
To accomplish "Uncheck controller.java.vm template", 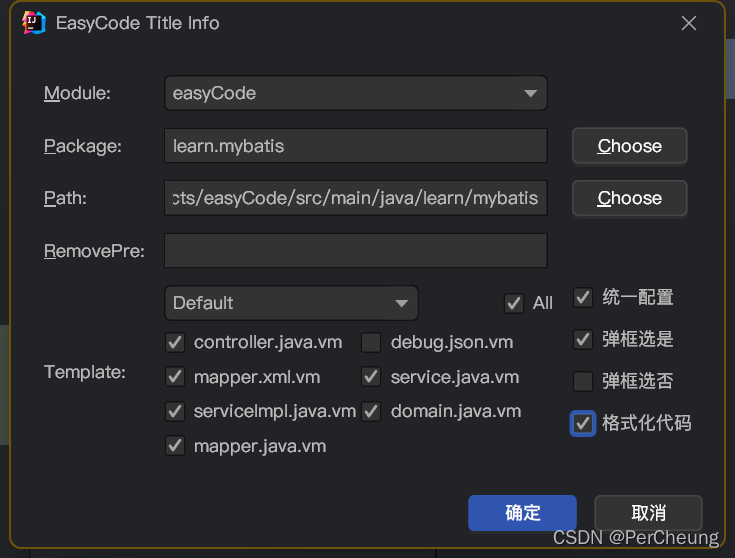I will tap(175, 342).
